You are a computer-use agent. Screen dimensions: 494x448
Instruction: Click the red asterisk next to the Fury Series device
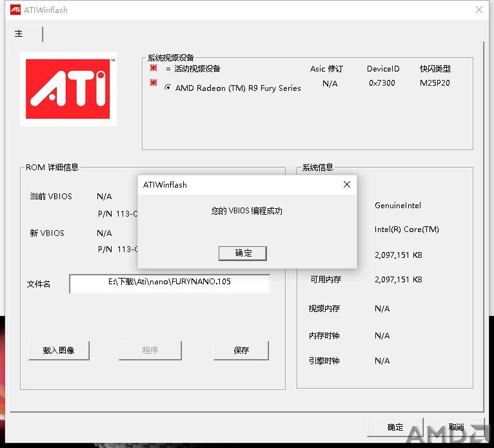click(x=153, y=83)
